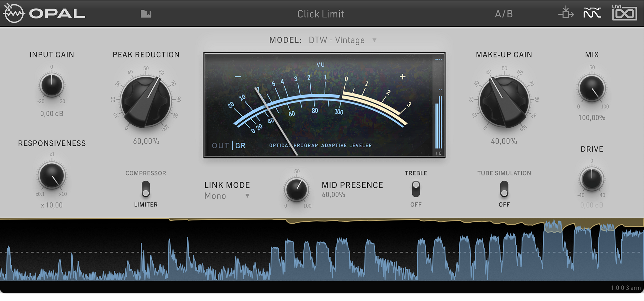Click the Make-Up Gain knob

(x=504, y=101)
